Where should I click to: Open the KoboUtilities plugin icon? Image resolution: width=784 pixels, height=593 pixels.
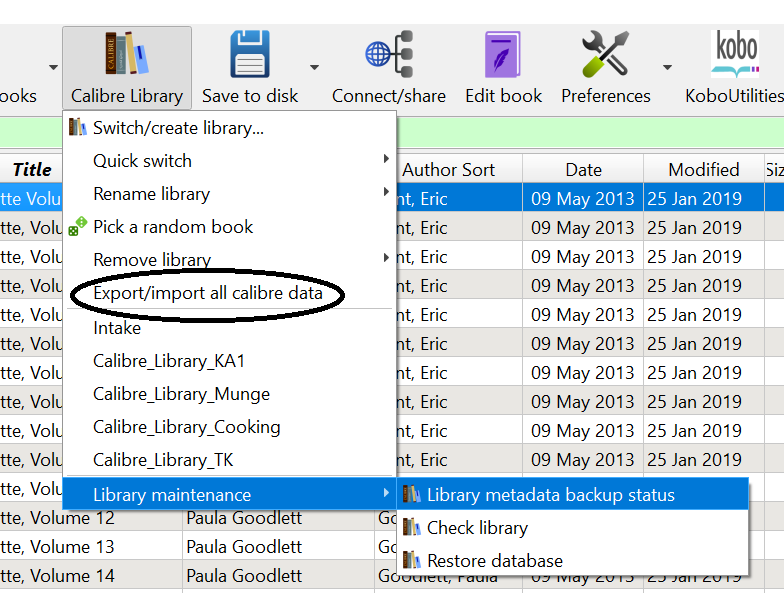point(735,54)
